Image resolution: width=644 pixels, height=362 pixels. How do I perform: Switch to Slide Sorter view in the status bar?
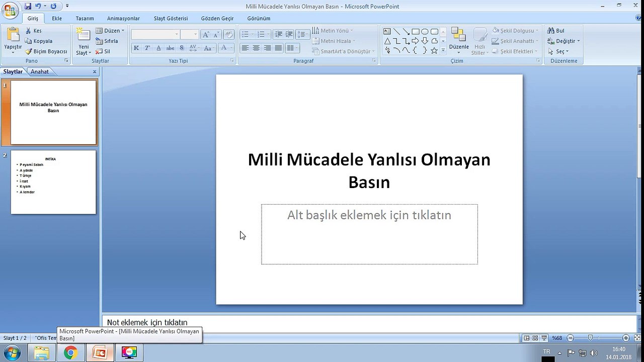coord(535,338)
